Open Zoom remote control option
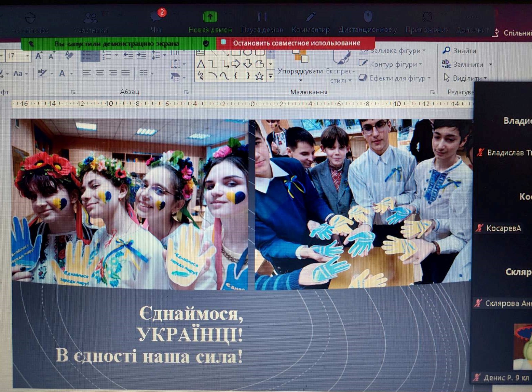Viewport: 532px width, 392px height. pos(368,22)
